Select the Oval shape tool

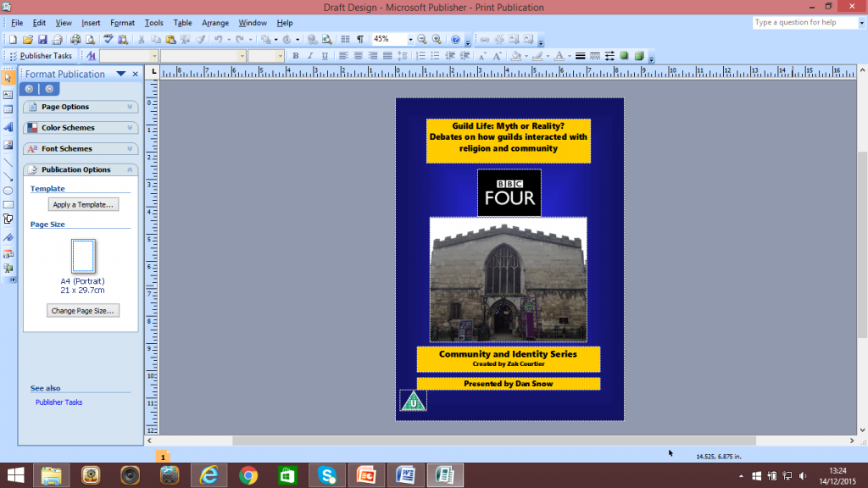(x=8, y=191)
